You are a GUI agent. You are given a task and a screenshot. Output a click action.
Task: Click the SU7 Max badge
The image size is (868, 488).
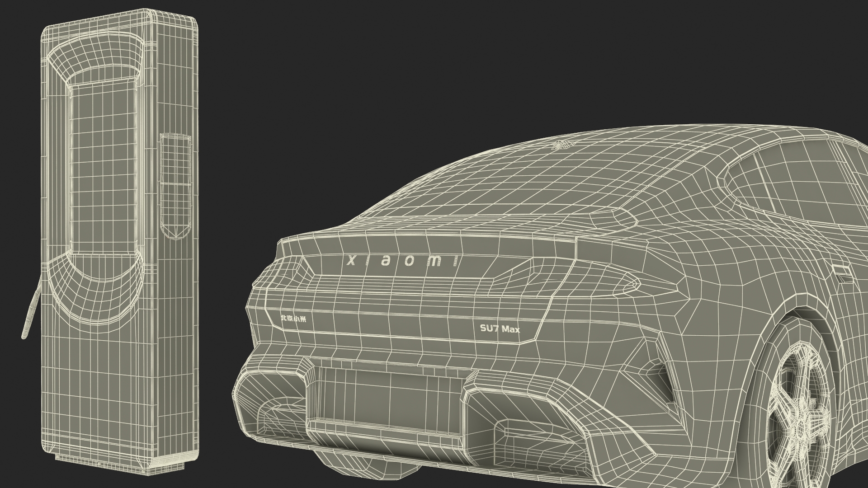click(500, 329)
